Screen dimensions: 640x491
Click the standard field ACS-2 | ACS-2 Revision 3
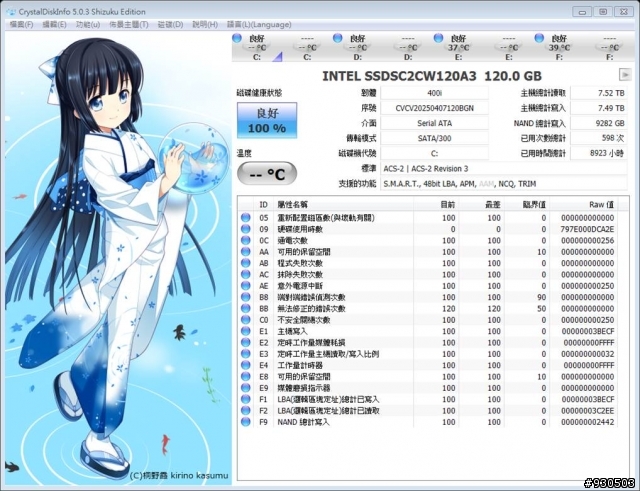pyautogui.click(x=504, y=169)
